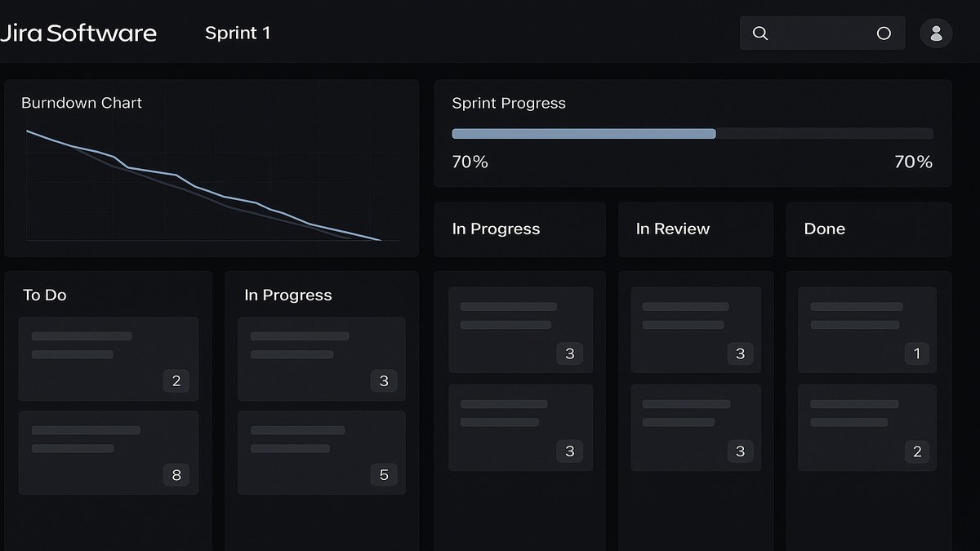Click the 2 points badge in Done column

917,451
